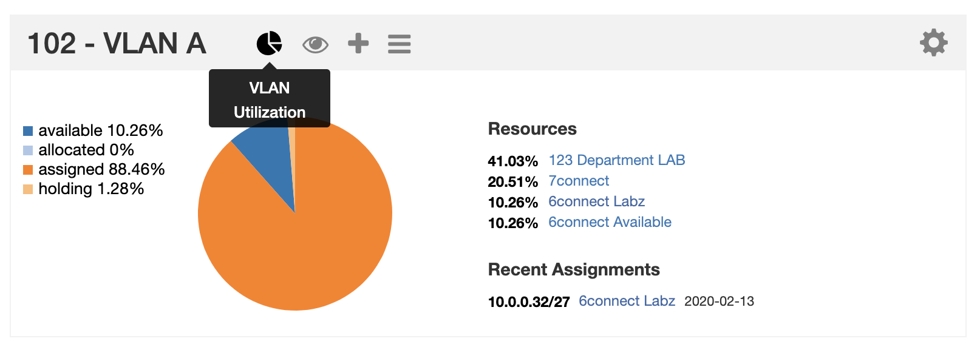Click the 10.0.0.32/27 assignment block

528,302
